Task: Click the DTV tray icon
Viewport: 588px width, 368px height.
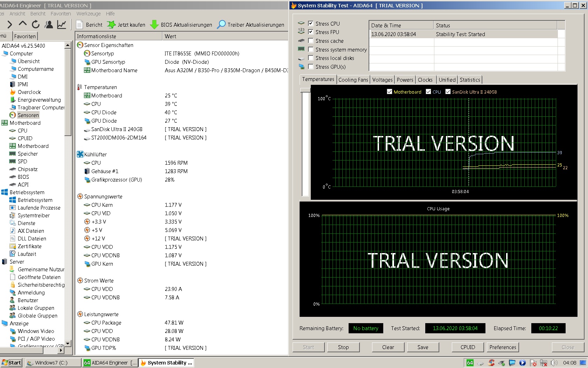Action: [x=512, y=363]
